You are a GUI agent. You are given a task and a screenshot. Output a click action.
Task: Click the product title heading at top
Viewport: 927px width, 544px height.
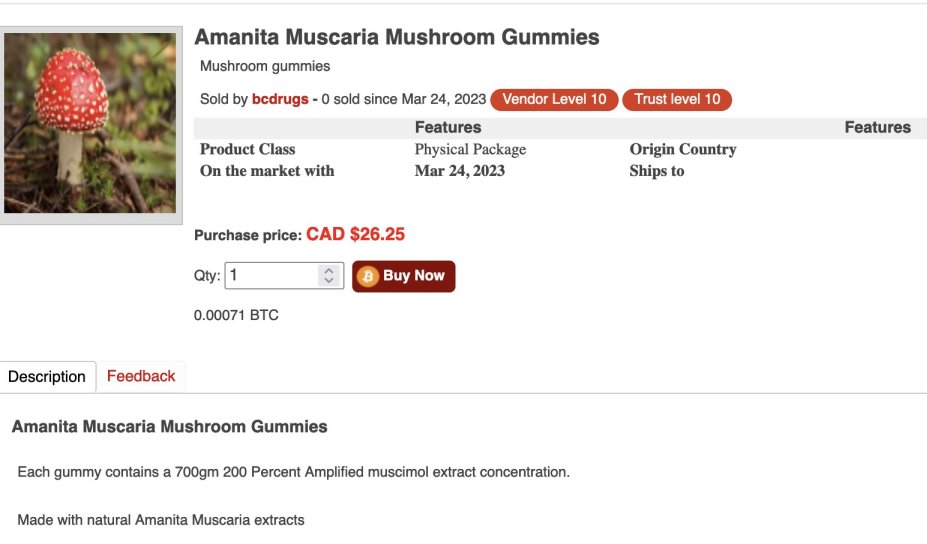[397, 38]
